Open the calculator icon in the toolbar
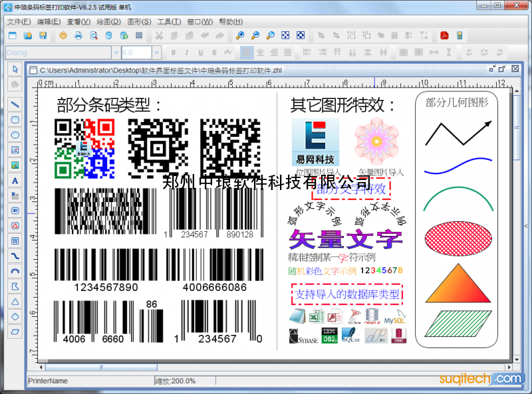The width and height of the screenshot is (532, 394). click(x=460, y=35)
